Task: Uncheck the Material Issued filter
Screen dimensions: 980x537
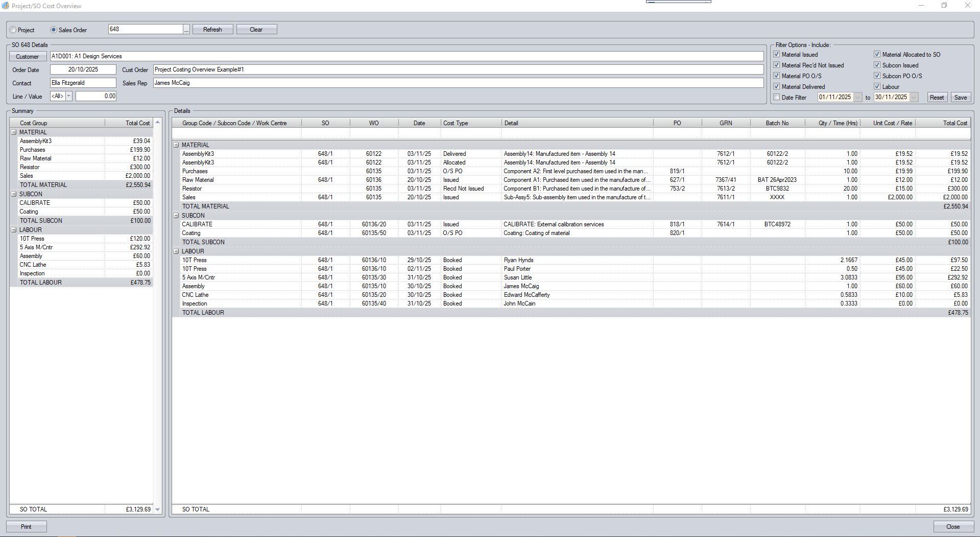Action: coord(777,55)
